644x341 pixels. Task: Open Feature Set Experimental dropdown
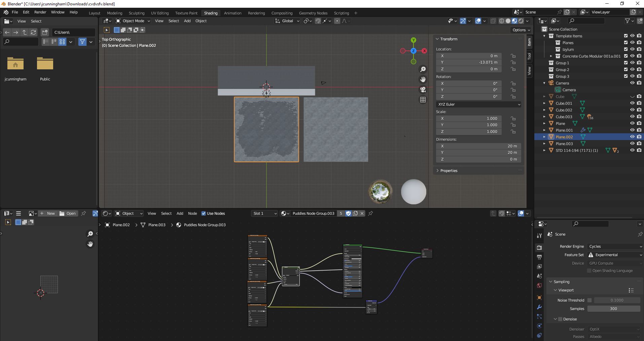coord(615,255)
